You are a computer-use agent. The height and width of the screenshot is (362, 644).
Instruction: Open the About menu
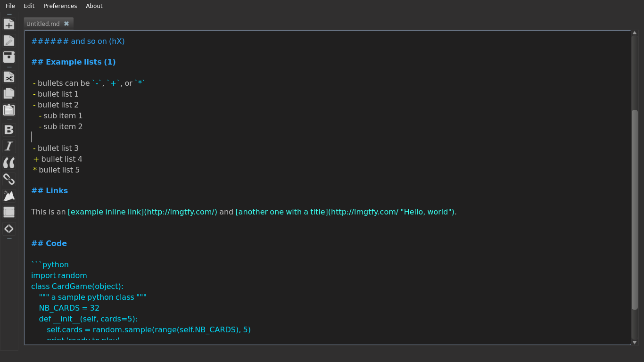pyautogui.click(x=94, y=6)
